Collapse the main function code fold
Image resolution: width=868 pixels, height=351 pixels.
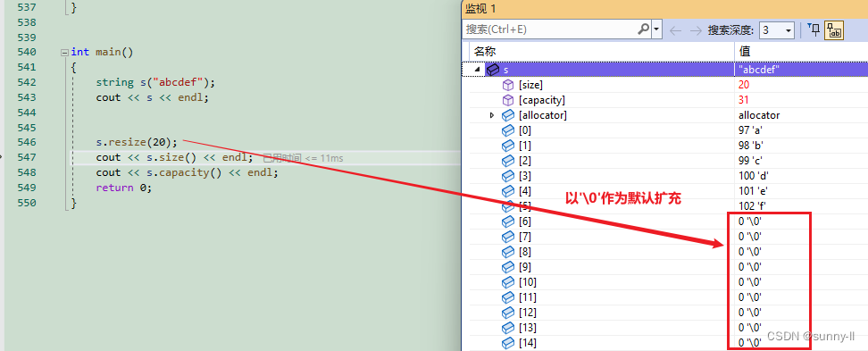tap(65, 53)
